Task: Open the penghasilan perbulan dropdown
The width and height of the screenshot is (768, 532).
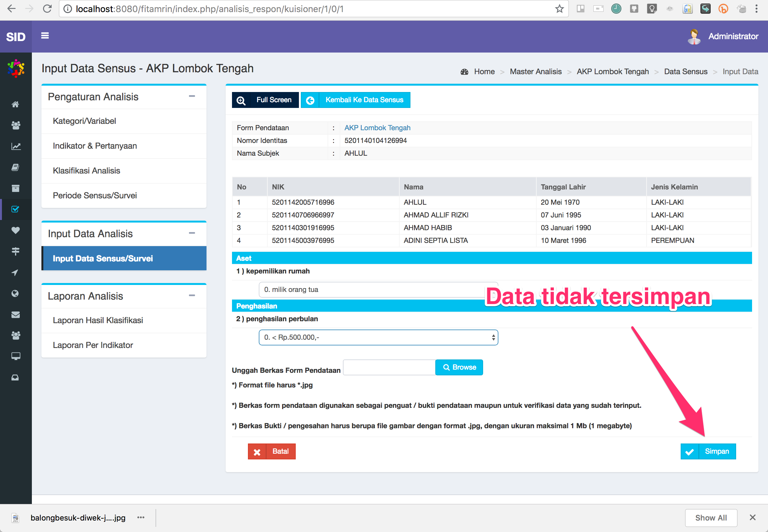Action: [x=378, y=337]
